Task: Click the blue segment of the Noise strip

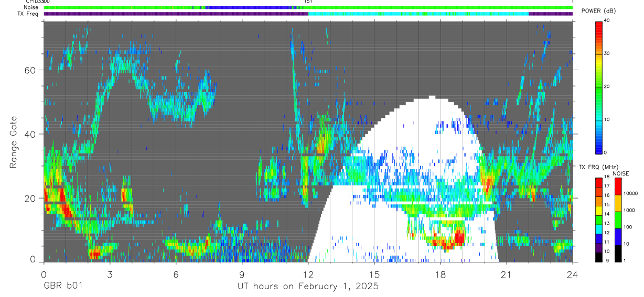Action: click(x=250, y=7)
